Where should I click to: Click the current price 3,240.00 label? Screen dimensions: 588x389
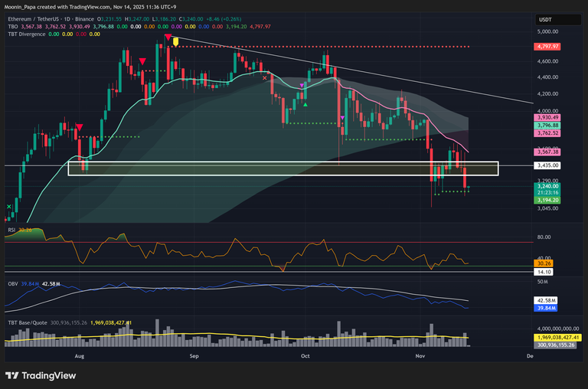548,186
